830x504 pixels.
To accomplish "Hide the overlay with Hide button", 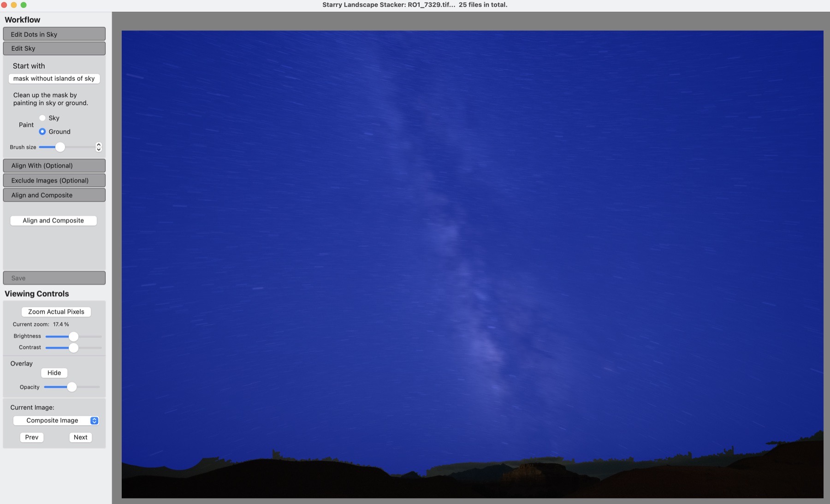I will click(x=54, y=373).
